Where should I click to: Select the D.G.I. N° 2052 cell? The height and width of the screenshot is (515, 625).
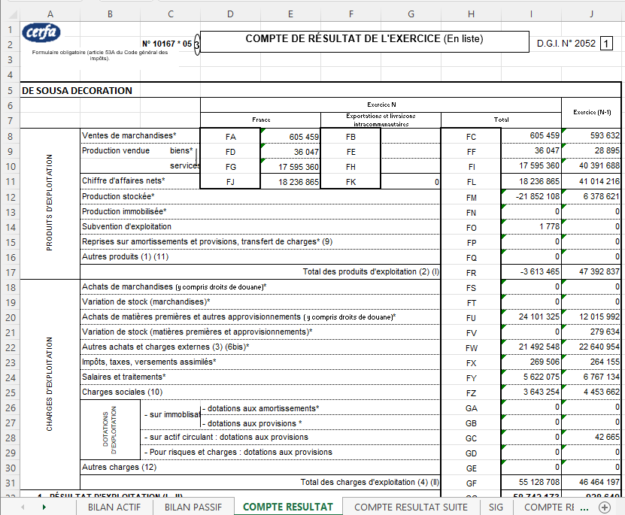[x=566, y=44]
